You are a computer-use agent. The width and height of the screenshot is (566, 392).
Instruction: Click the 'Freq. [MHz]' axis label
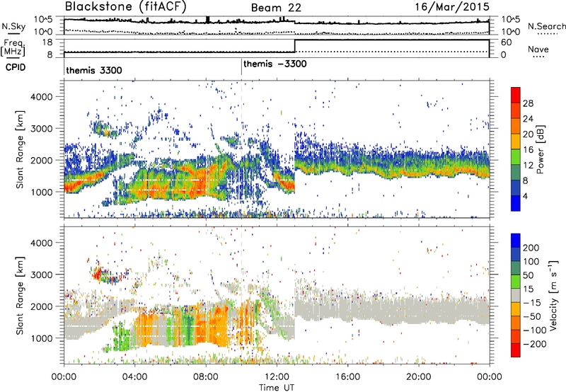13,47
